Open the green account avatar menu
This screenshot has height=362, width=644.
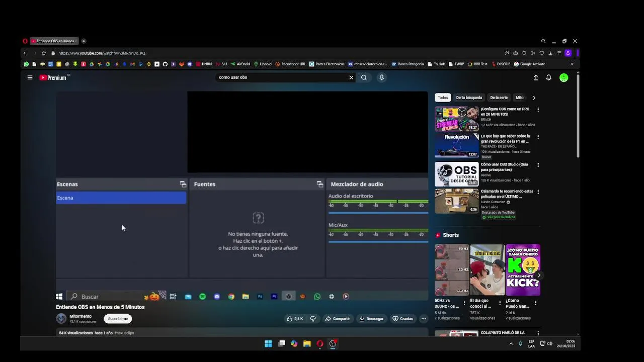(564, 77)
